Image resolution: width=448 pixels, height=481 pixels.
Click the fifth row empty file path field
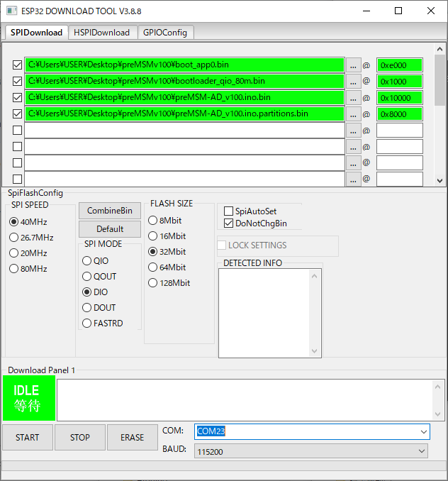184,131
